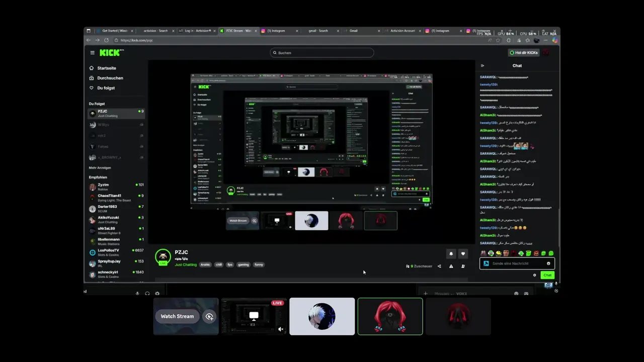Click the PZJC streamer profile avatar
Viewport: 644px width, 362px height.
(x=163, y=257)
